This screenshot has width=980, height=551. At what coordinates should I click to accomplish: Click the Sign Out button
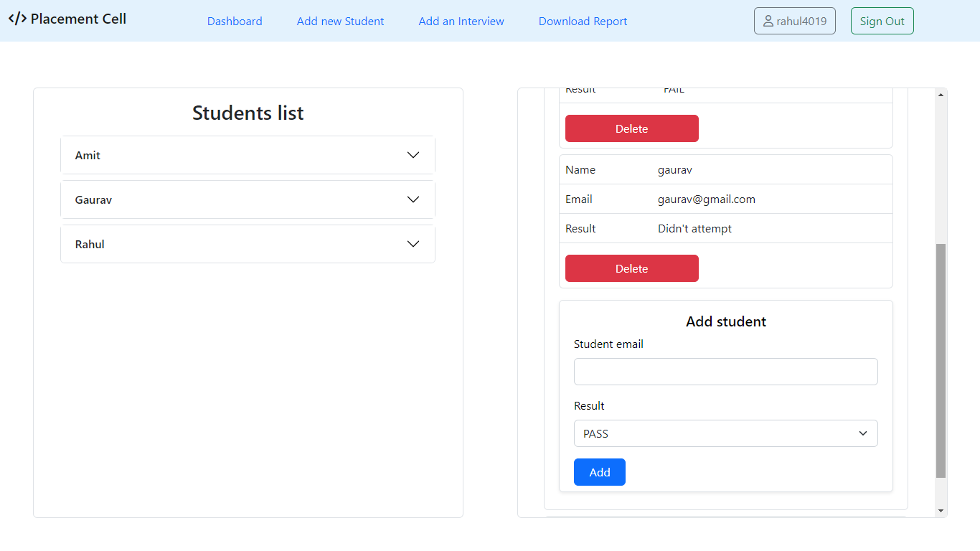coord(882,21)
